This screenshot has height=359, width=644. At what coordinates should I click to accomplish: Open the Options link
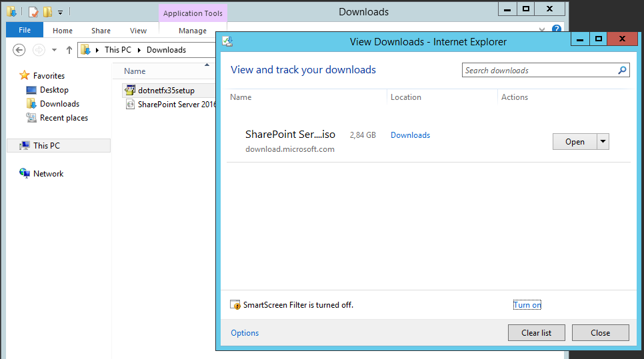tap(245, 333)
